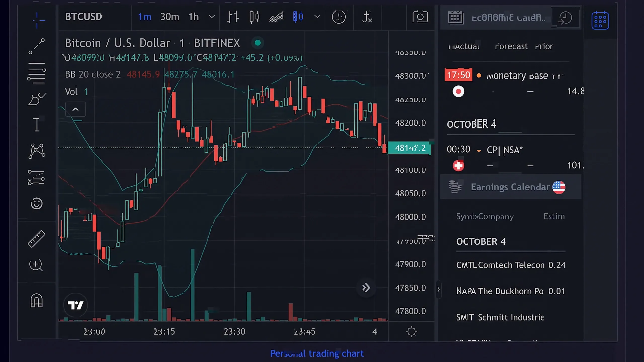
Task: Select the ruler measure tool
Action: (x=36, y=239)
